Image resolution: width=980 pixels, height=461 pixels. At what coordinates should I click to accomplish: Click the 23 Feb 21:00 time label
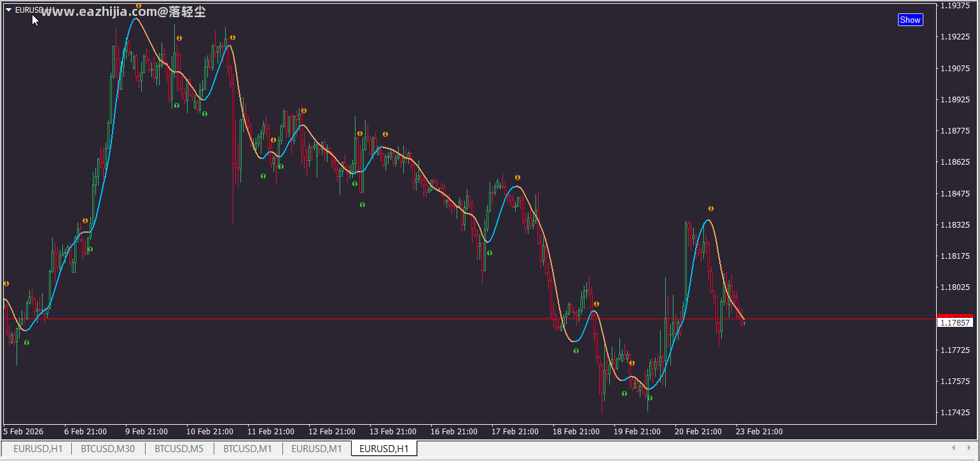[x=759, y=431]
